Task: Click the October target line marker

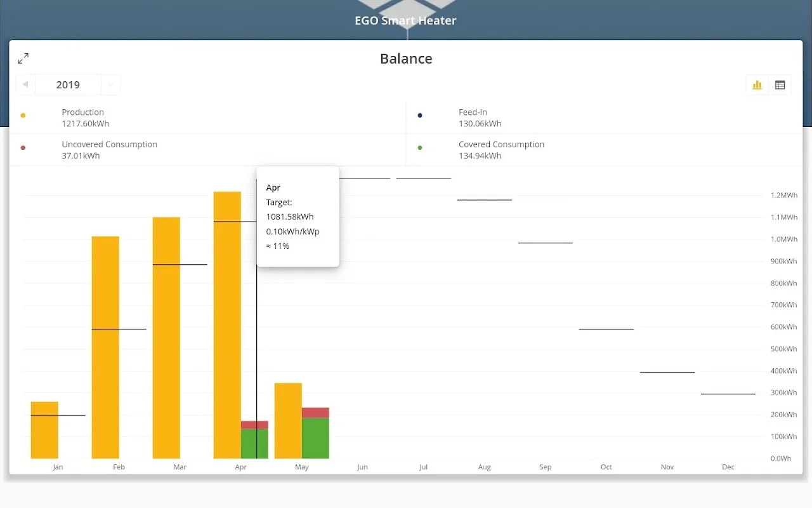Action: 606,329
